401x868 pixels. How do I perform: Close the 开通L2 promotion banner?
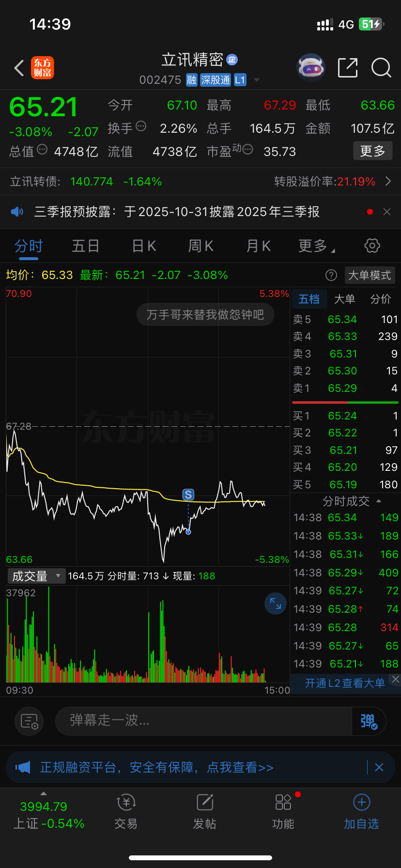[x=396, y=679]
